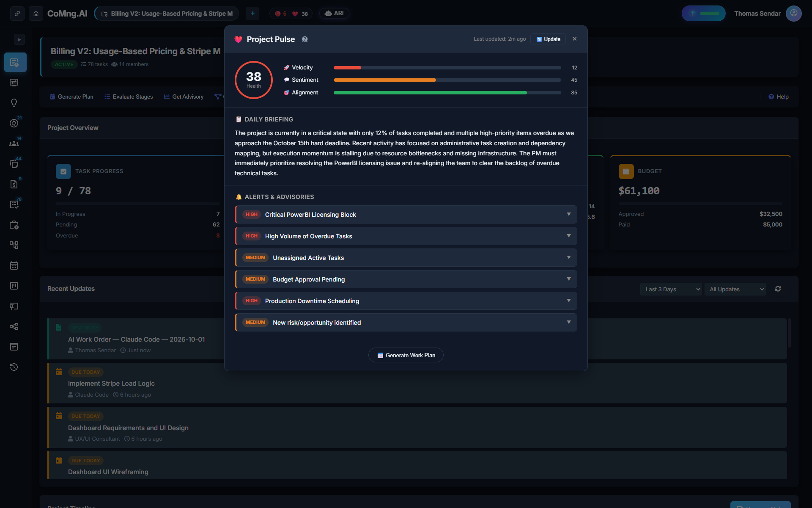The image size is (812, 508).
Task: Open the All Updates filter dropdown
Action: [x=735, y=289]
